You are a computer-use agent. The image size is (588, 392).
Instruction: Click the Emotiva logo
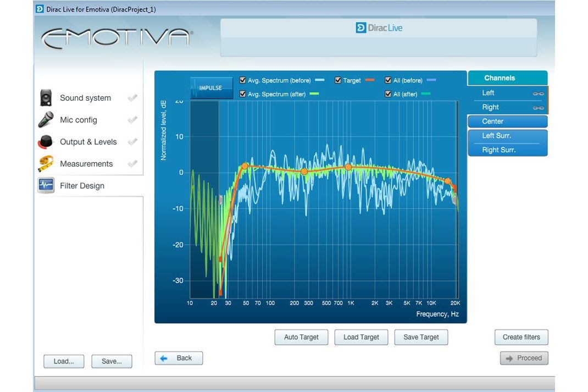click(x=117, y=38)
